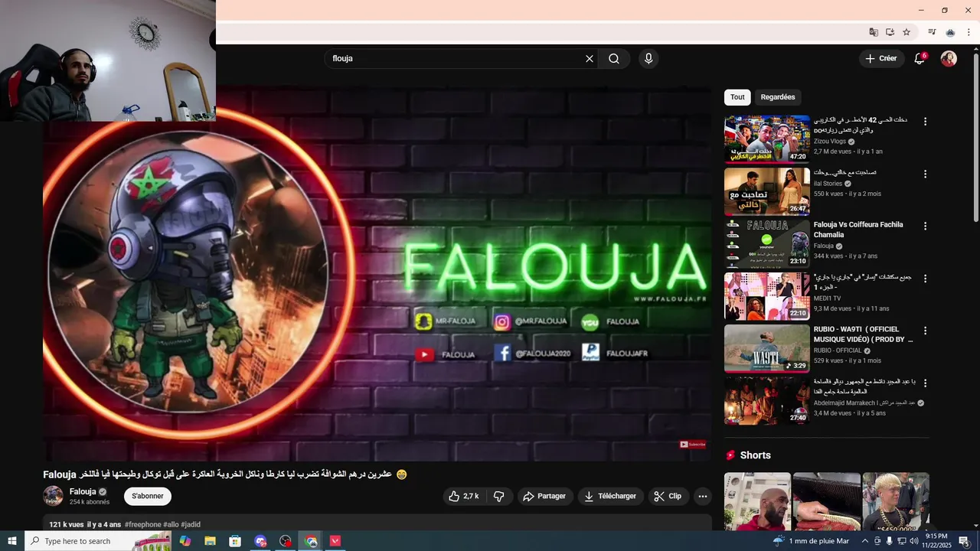Open the Falouja channel name link
Image resolution: width=980 pixels, height=551 pixels.
pos(83,492)
